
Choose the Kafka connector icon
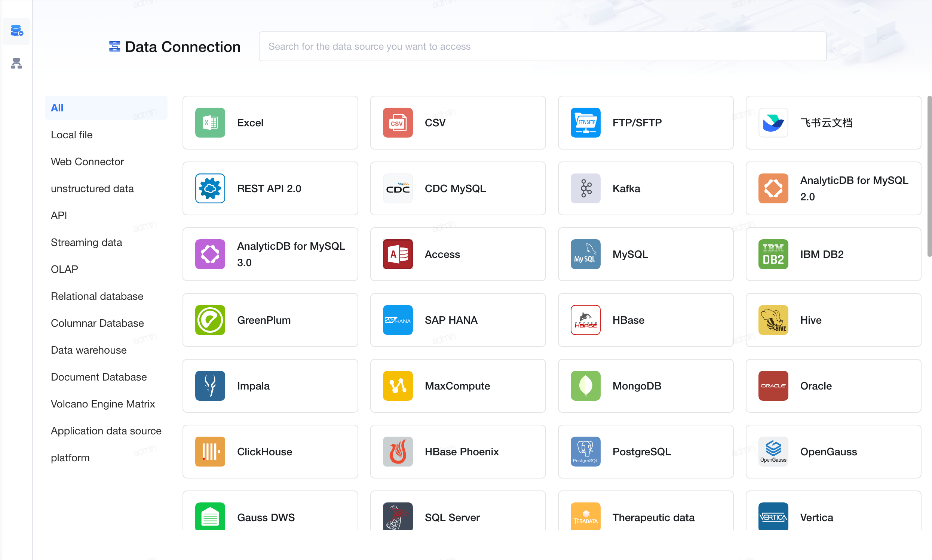[x=585, y=188]
